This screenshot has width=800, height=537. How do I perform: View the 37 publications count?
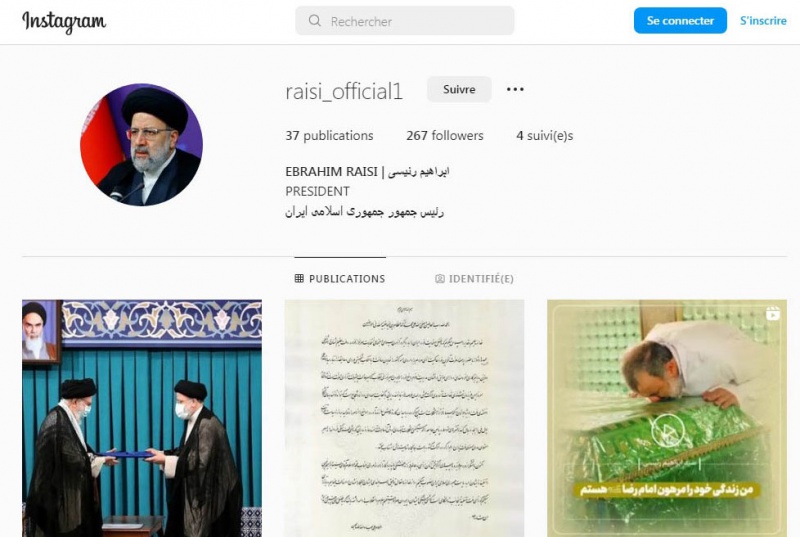329,136
